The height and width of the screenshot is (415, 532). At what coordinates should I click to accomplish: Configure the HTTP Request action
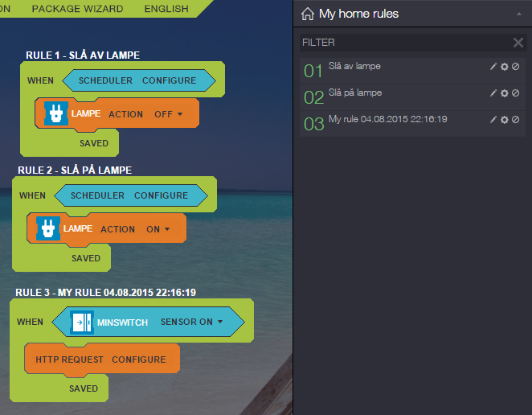pos(138,360)
